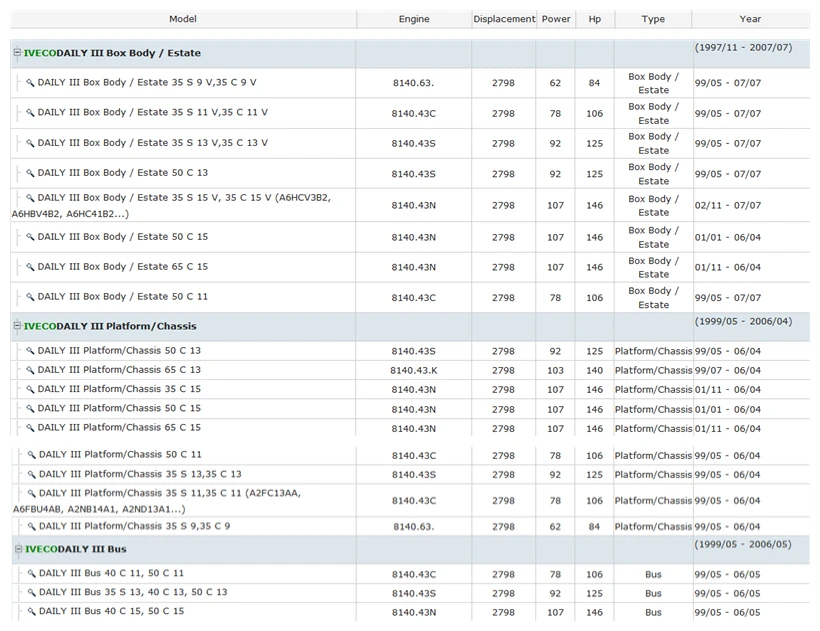
Task: Sort by the Hp column header
Action: pyautogui.click(x=595, y=19)
